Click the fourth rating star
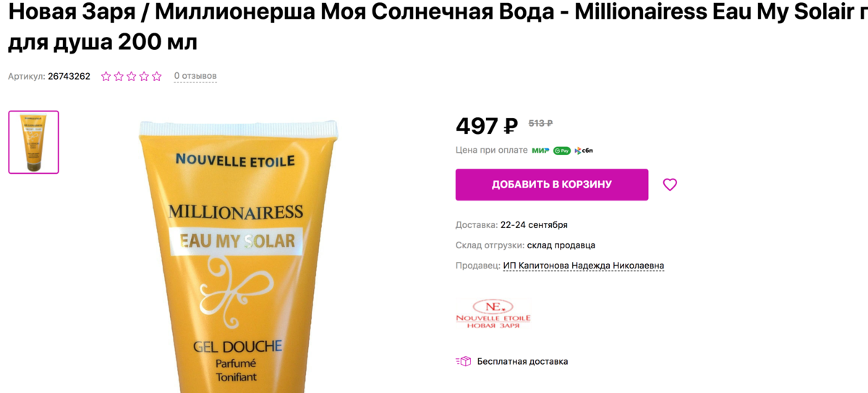Image resolution: width=868 pixels, height=393 pixels. 144,76
